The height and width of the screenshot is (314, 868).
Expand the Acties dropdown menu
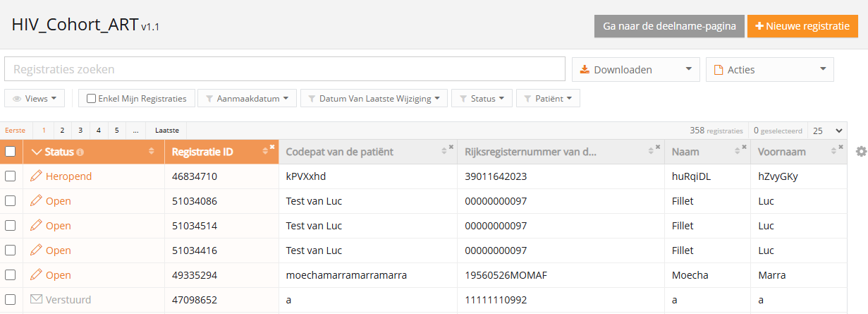(x=769, y=70)
